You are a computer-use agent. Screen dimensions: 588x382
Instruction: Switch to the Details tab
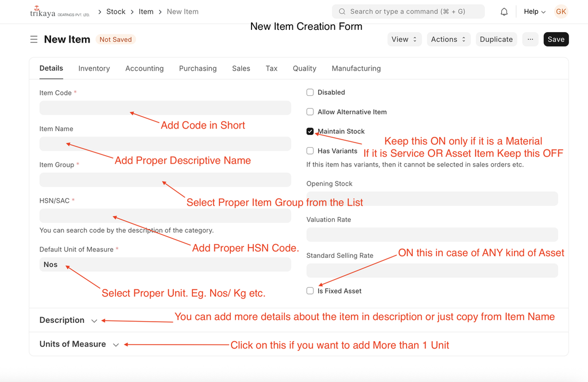click(51, 68)
